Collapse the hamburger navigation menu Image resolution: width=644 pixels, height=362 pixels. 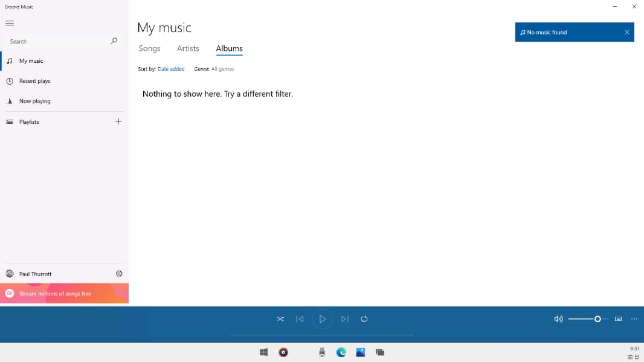click(10, 23)
